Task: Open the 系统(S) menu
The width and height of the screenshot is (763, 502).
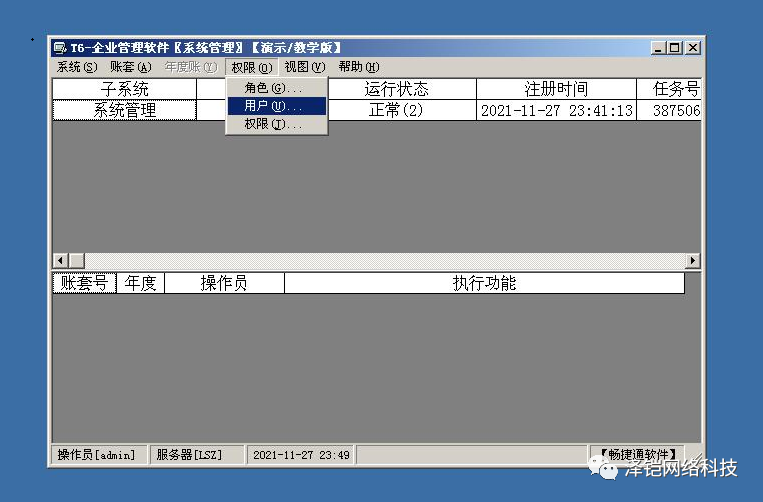Action: 77,67
